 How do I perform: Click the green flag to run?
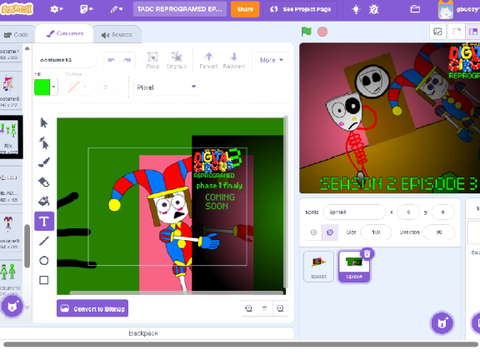(306, 32)
